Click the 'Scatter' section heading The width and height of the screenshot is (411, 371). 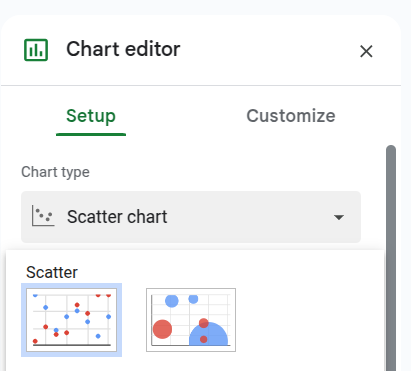point(52,272)
